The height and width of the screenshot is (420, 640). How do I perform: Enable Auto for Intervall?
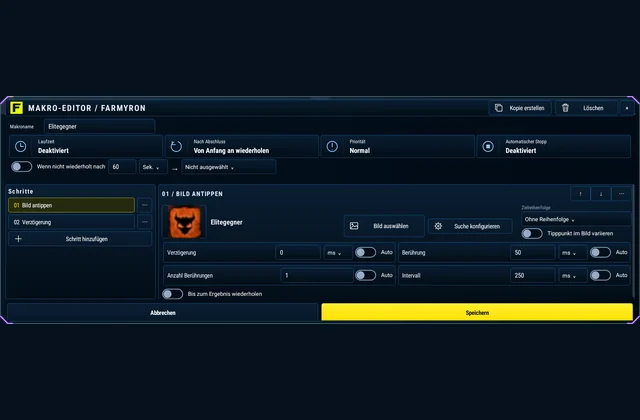pos(600,275)
